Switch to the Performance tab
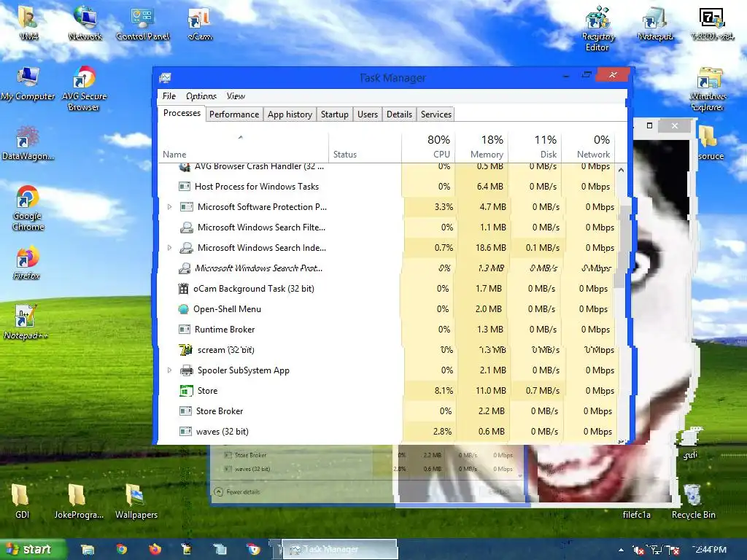This screenshot has width=747, height=560. point(234,114)
